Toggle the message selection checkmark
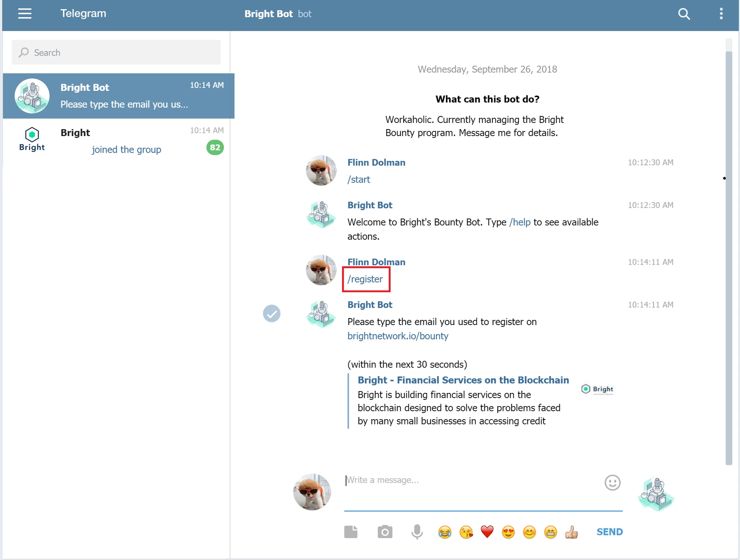The image size is (740, 560). (272, 314)
